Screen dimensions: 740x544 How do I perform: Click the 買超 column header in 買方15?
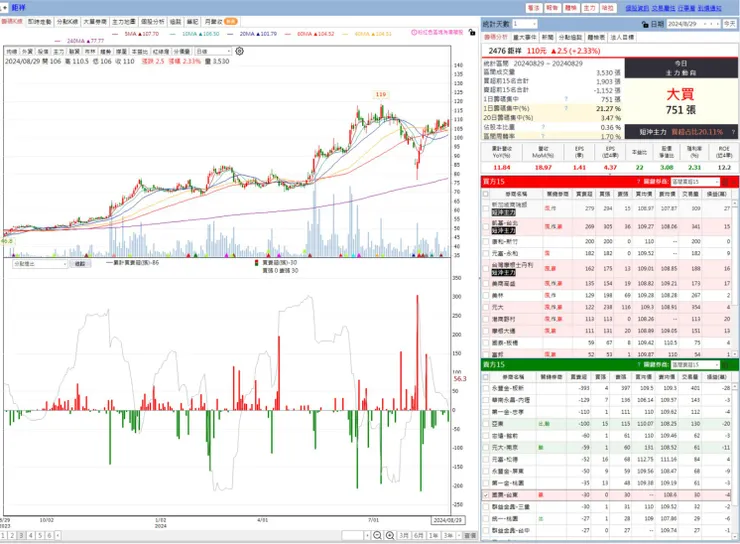click(x=583, y=194)
